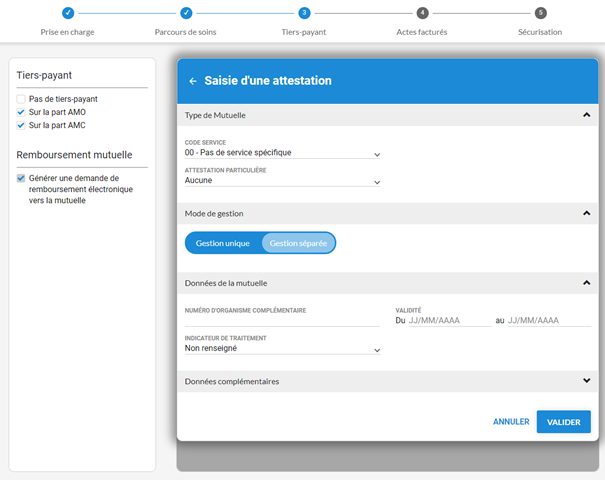Go to step 4 Actes facturés circle

pyautogui.click(x=422, y=13)
